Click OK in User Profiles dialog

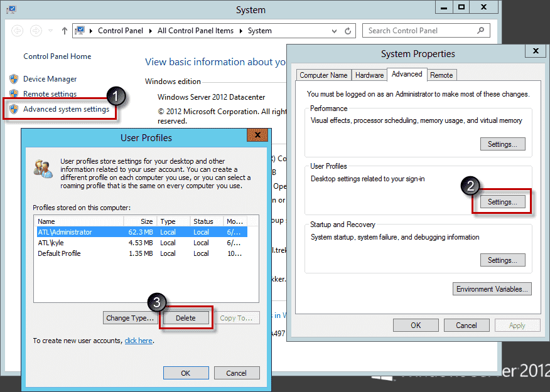(x=186, y=373)
